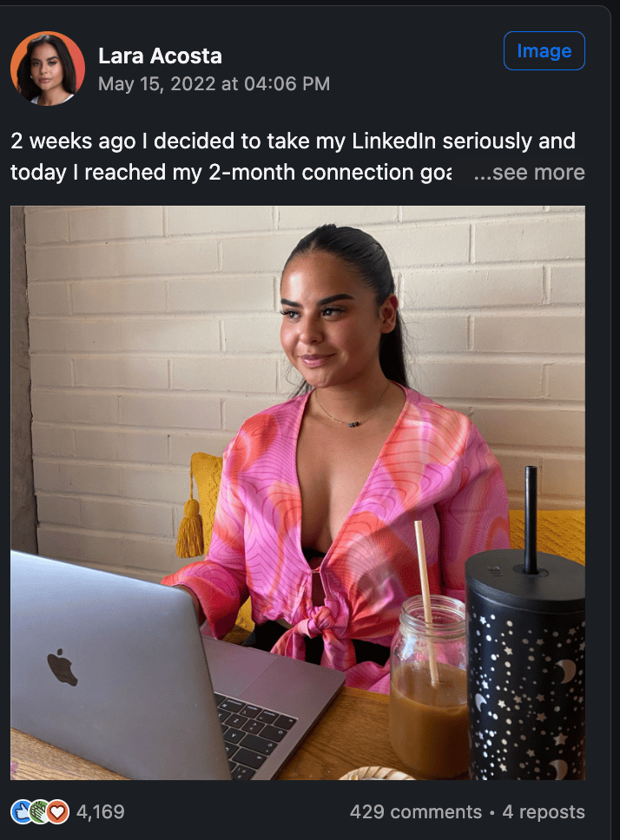The height and width of the screenshot is (840, 620).
Task: Click the post timestamp May 15, 2022
Action: pyautogui.click(x=214, y=83)
